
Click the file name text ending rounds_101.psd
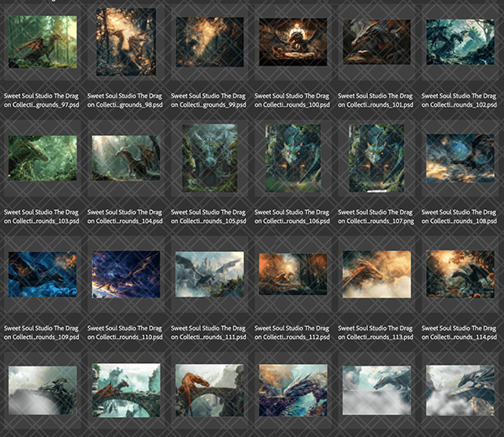(375, 100)
